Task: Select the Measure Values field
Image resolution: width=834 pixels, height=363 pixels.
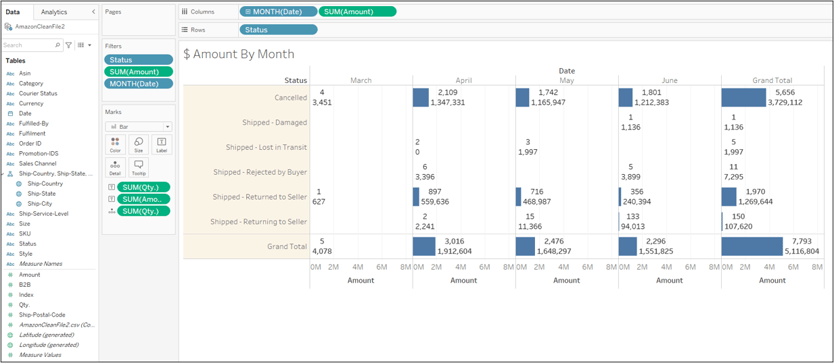Action: pos(40,355)
